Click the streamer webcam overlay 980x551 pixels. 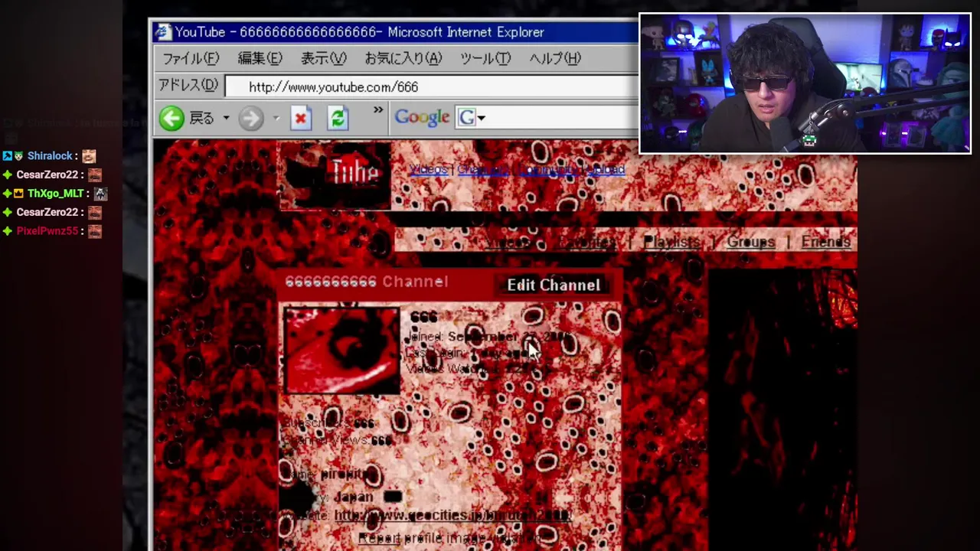click(805, 83)
